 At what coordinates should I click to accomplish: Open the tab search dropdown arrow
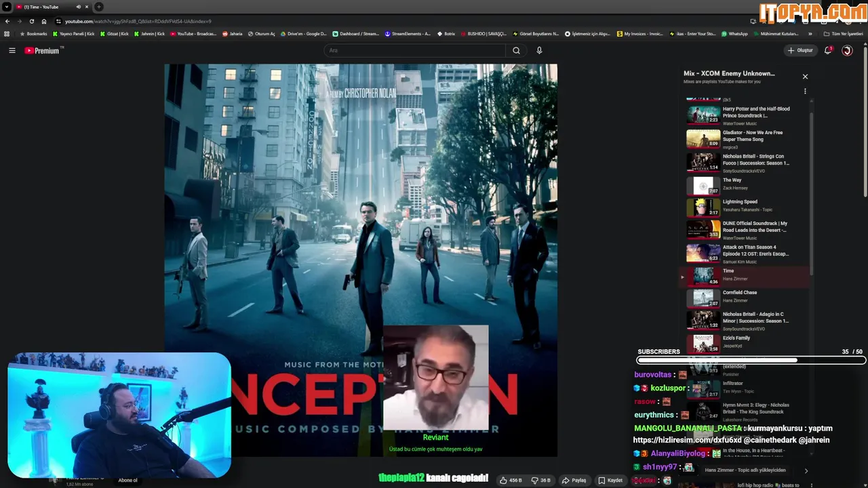[7, 7]
